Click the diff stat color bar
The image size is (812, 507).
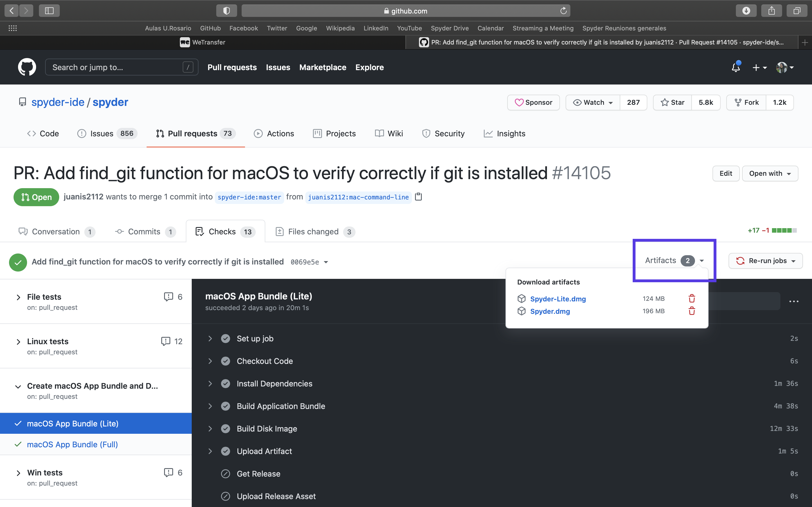click(x=784, y=230)
